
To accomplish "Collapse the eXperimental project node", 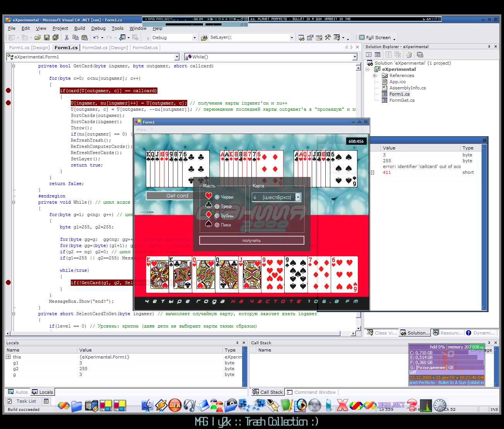I will coord(367,69).
